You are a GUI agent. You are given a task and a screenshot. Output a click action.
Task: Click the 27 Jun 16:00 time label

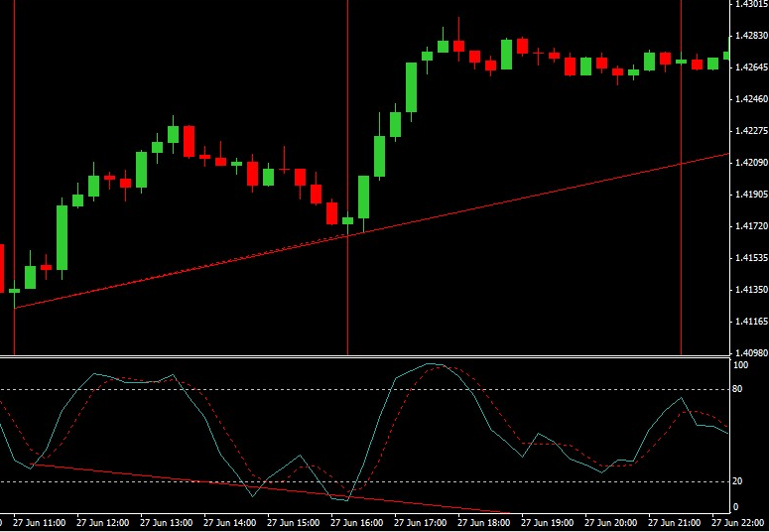click(x=357, y=523)
